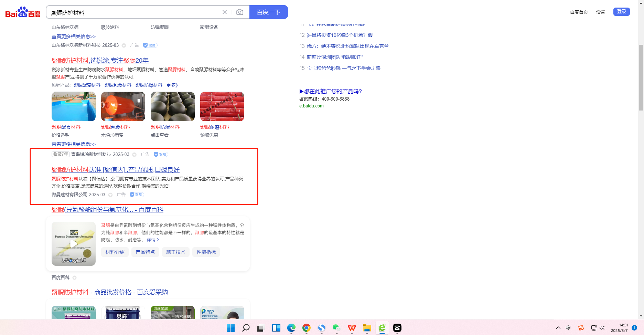Show hidden system tray icons
The height and width of the screenshot is (335, 644).
coord(558,328)
